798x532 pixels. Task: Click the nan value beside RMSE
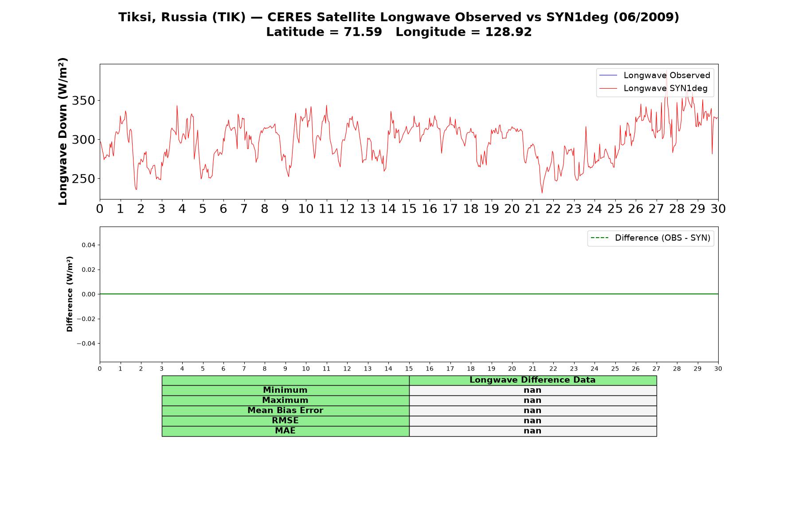pyautogui.click(x=532, y=421)
